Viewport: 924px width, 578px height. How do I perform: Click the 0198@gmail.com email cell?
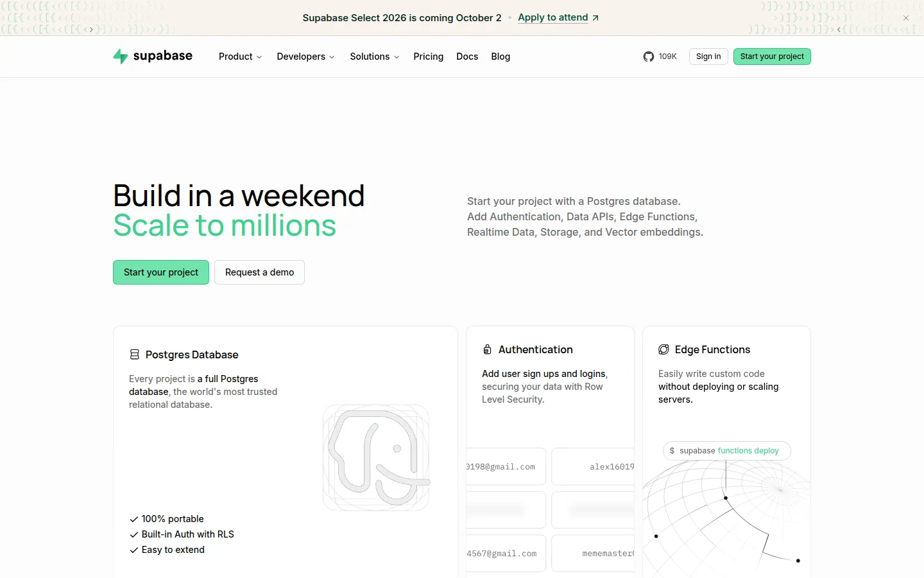[506, 467]
